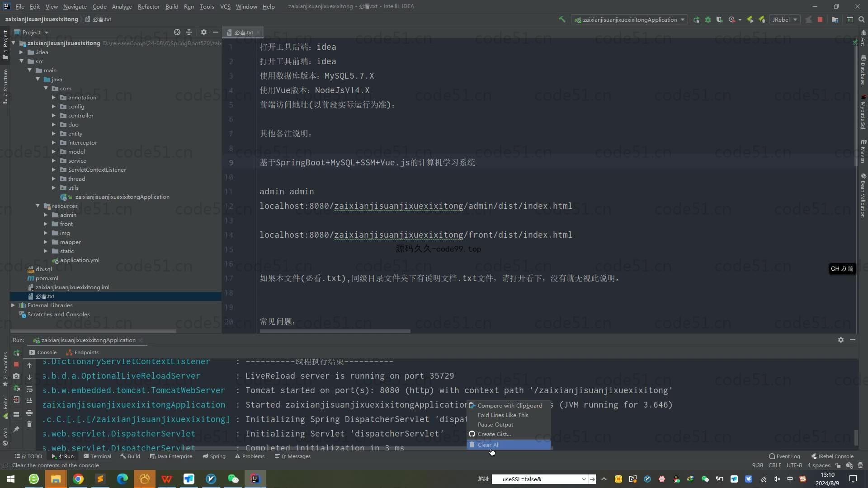Click the down arrow in console toolbar

coord(29,377)
